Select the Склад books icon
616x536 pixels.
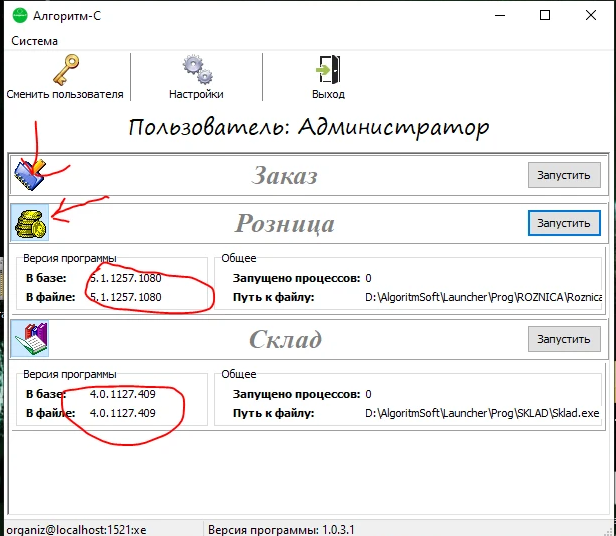pyautogui.click(x=30, y=339)
